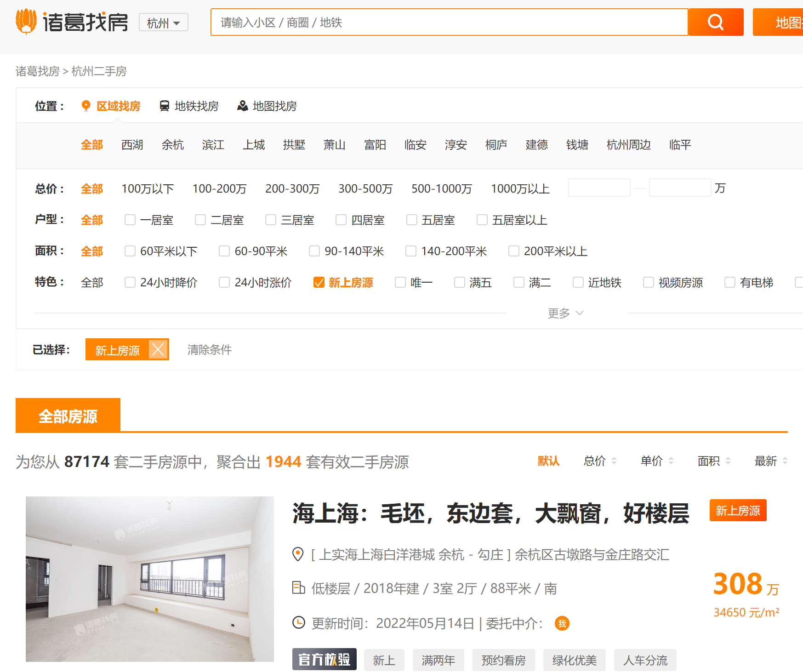Open the 杭州 city dropdown
Viewport: 803px width, 672px height.
tap(164, 23)
